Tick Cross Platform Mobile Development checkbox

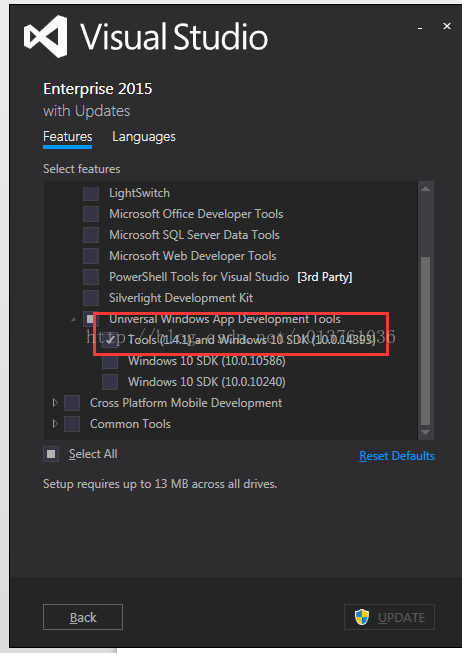click(72, 403)
